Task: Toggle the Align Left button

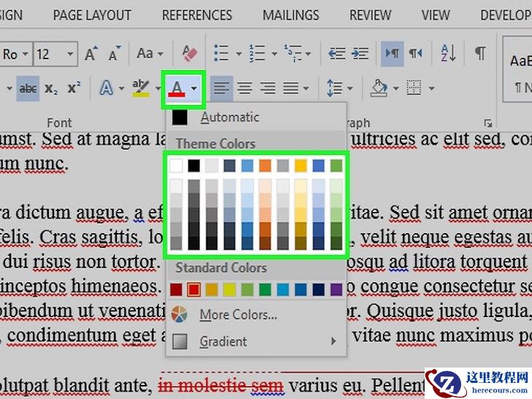Action: point(221,88)
